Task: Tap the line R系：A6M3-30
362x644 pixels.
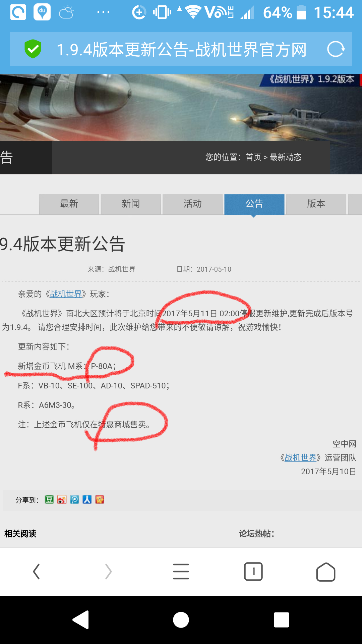Action: [47, 405]
